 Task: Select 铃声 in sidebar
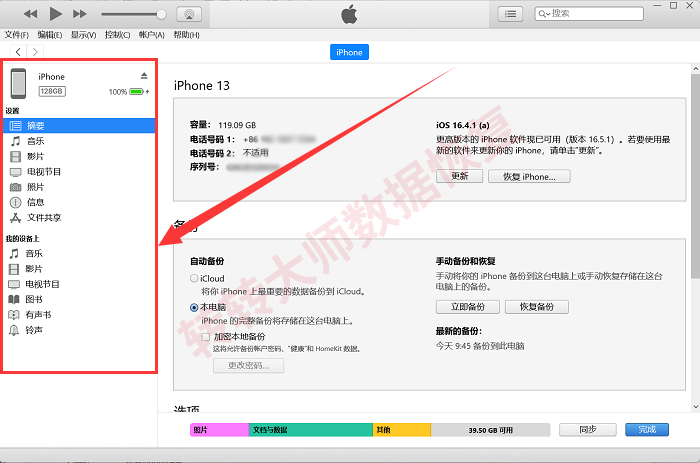(x=79, y=330)
